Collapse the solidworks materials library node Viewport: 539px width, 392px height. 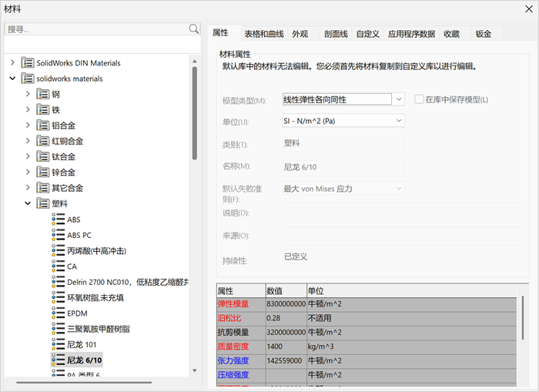(12, 79)
